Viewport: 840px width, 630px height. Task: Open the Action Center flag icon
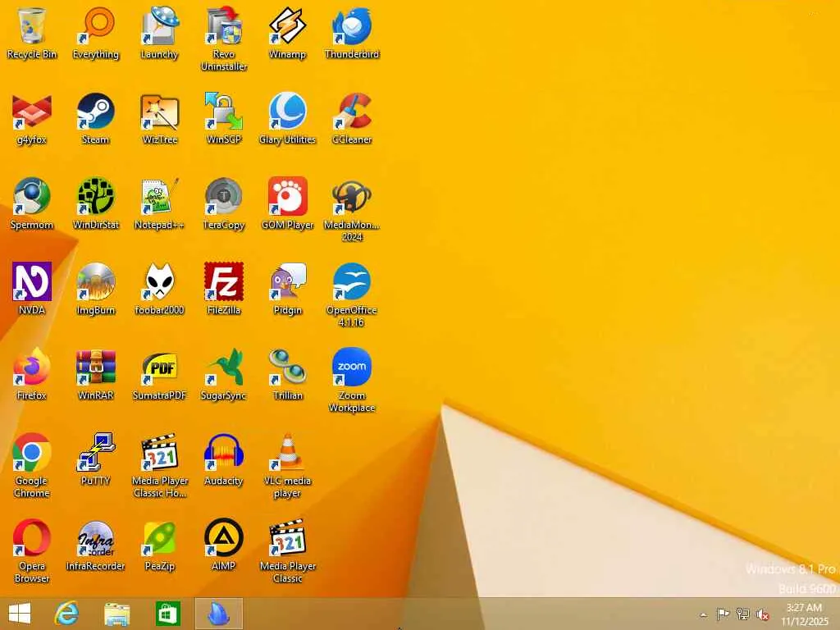[x=723, y=614]
